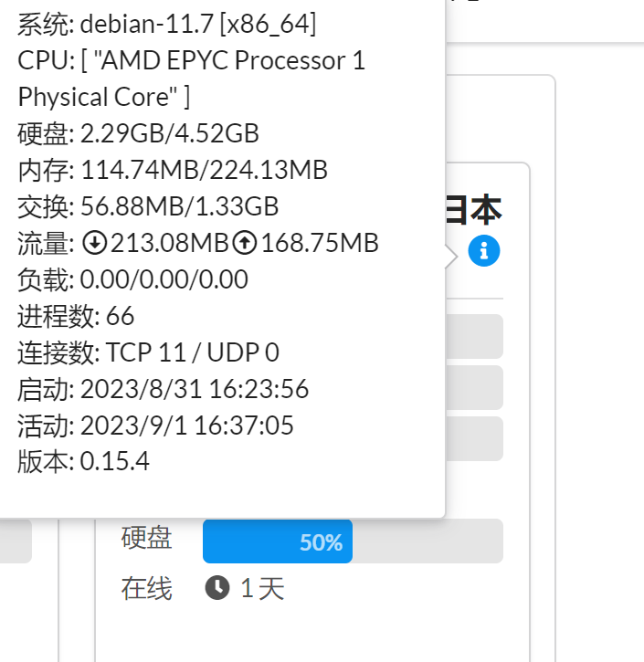Click the unfilled gray part of the disk bar
Image resolution: width=644 pixels, height=662 pixels.
tap(428, 541)
